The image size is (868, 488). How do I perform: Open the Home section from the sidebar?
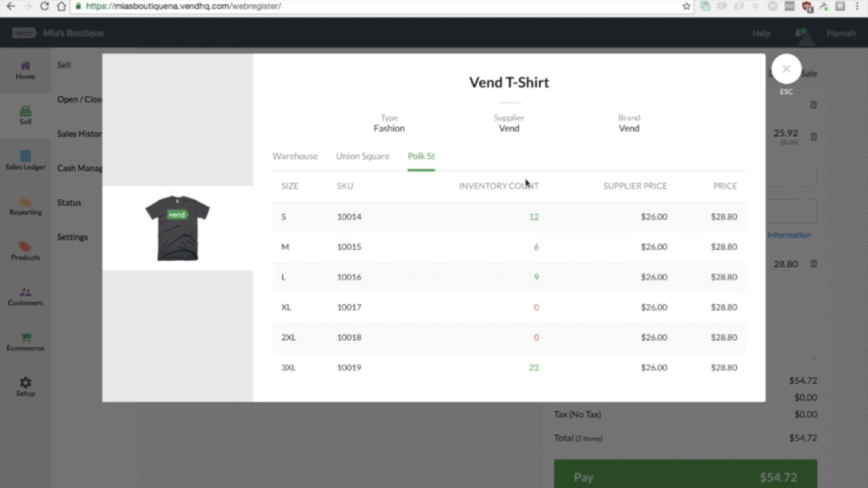pos(25,68)
